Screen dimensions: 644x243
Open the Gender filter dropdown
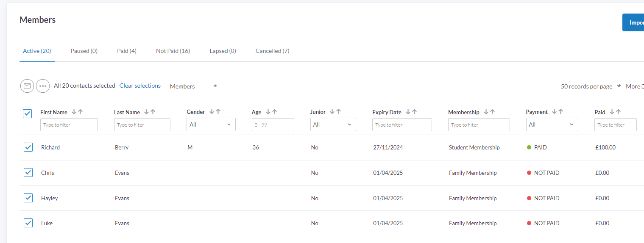pyautogui.click(x=211, y=124)
